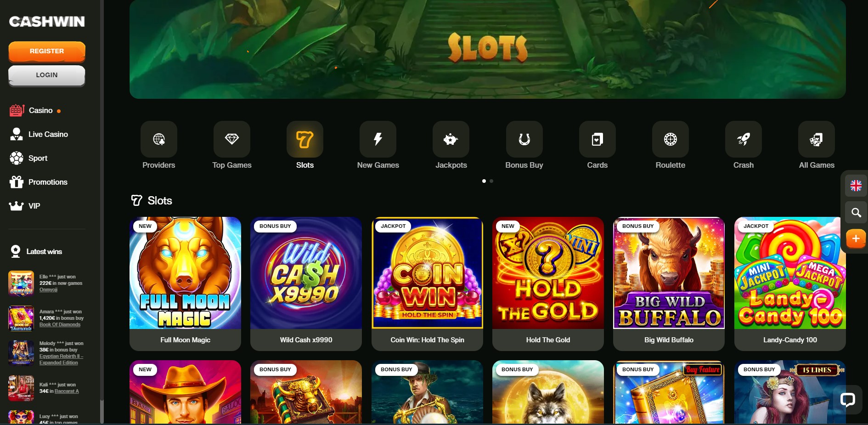Change language via UK flag icon
868x425 pixels.
(x=856, y=186)
